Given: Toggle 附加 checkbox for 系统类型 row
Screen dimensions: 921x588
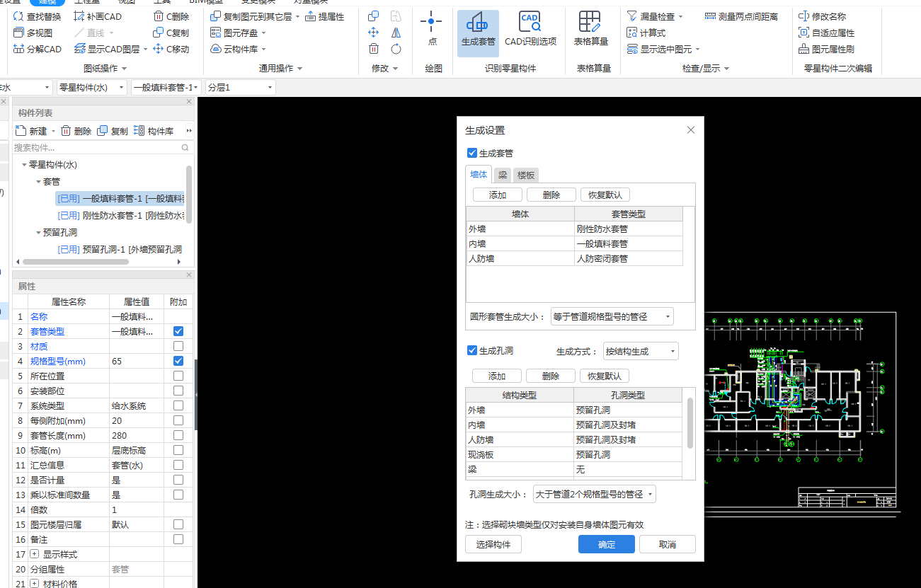Looking at the screenshot, I should pyautogui.click(x=178, y=405).
